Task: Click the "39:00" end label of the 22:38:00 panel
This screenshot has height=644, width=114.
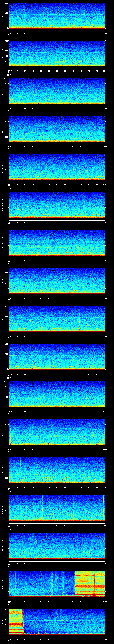Action: pos(105,374)
